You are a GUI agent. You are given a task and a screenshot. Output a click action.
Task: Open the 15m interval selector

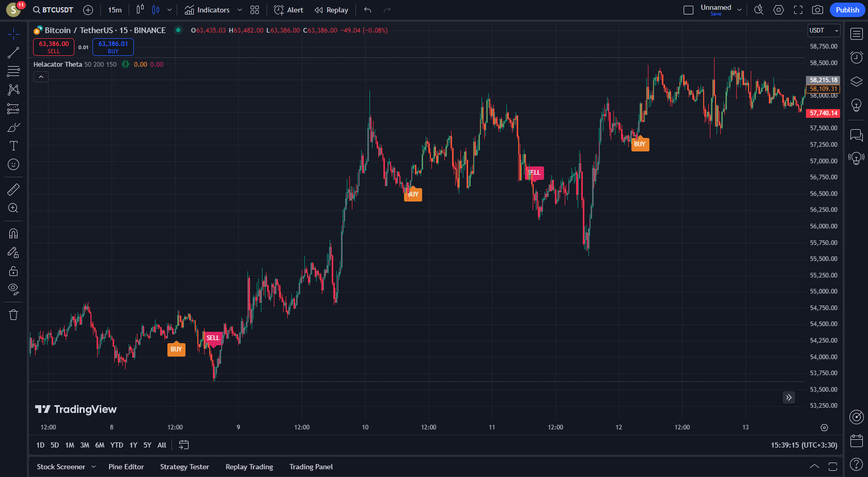(x=115, y=10)
